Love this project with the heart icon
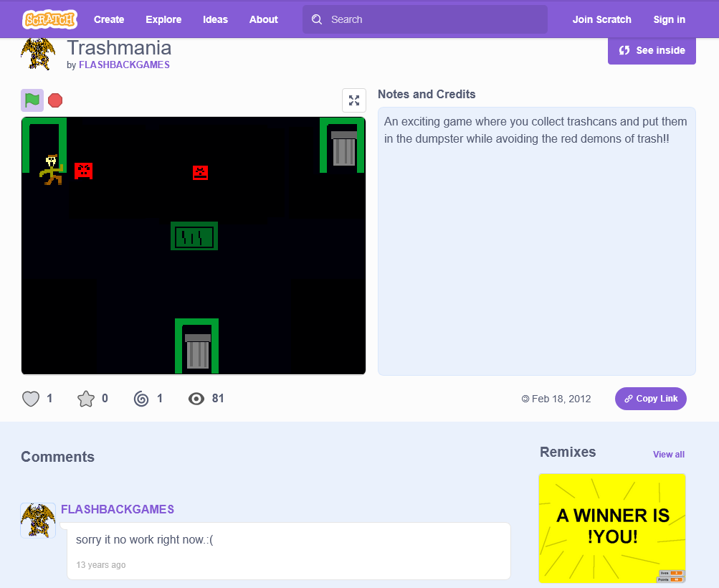 pyautogui.click(x=31, y=399)
